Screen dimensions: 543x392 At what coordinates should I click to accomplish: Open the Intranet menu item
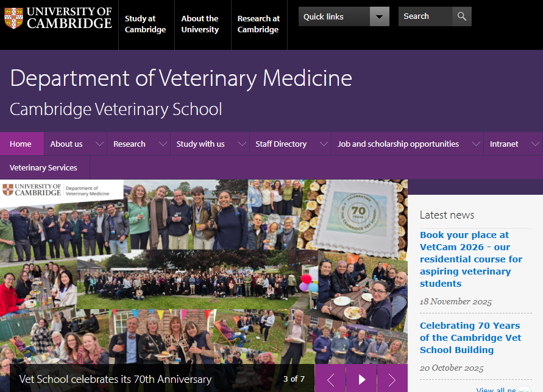[x=504, y=144]
